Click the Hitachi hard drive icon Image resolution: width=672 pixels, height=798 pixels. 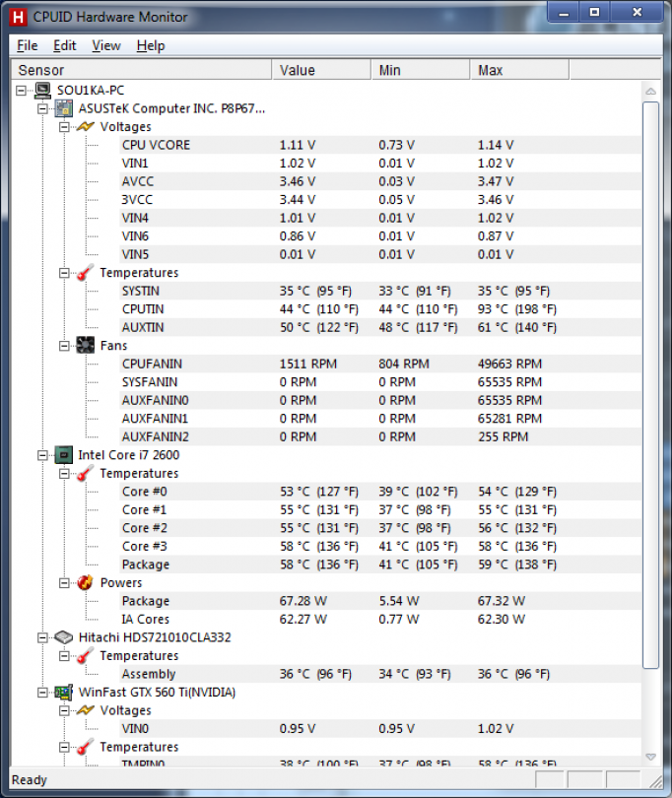64,637
